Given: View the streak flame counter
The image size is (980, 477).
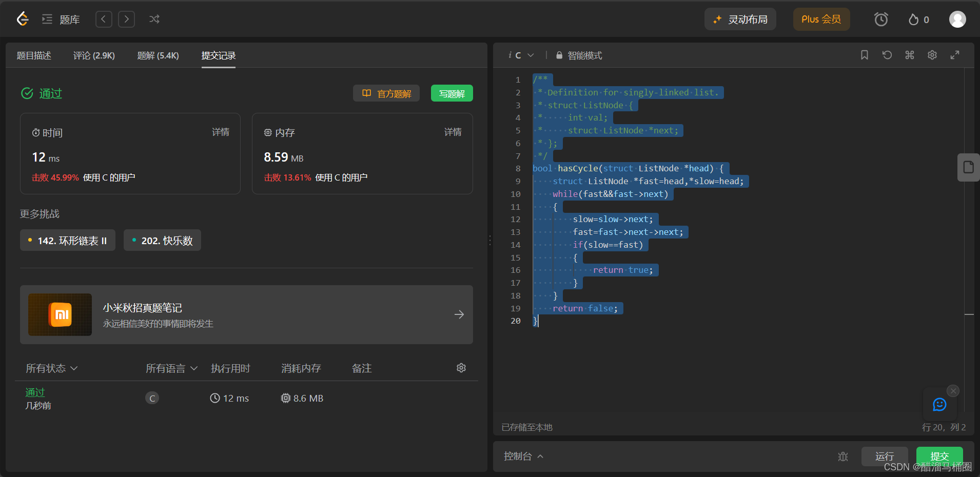Looking at the screenshot, I should tap(918, 19).
